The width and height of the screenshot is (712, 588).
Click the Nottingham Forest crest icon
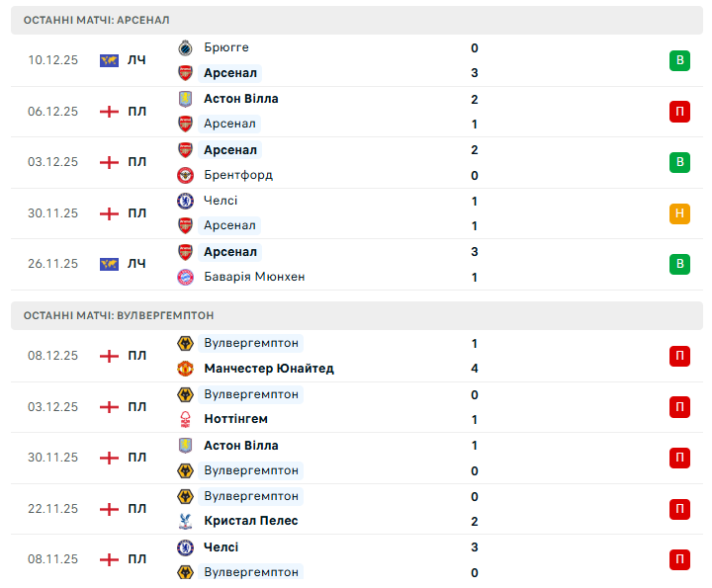(185, 419)
